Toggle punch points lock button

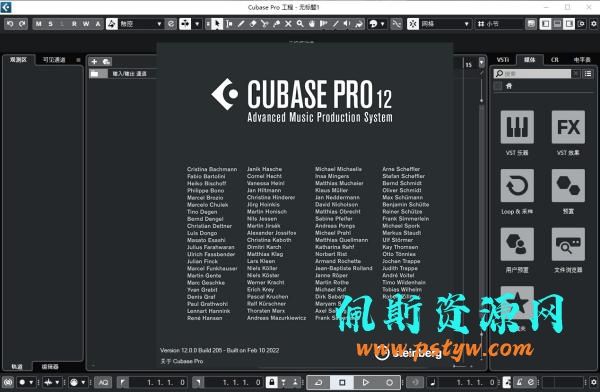[x=272, y=382]
